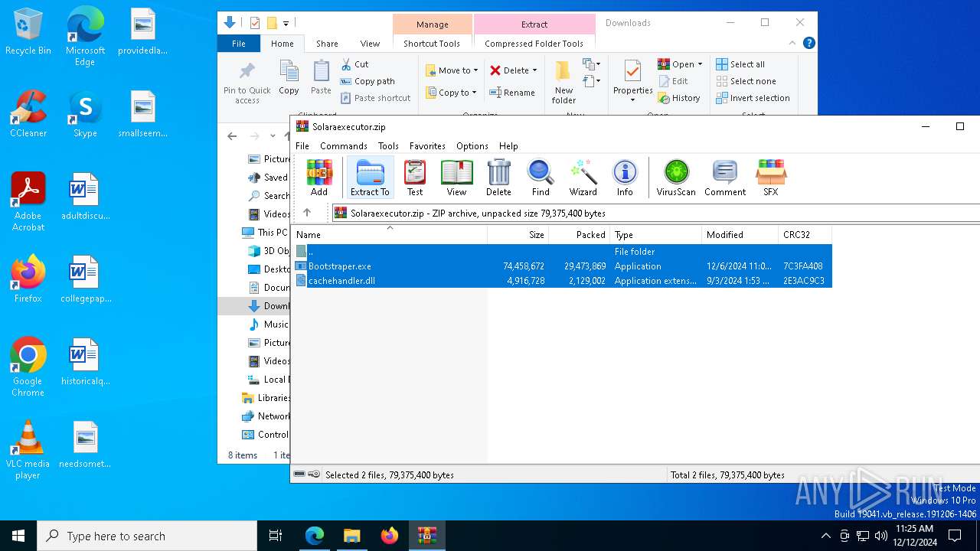Create New folder in Explorer
This screenshot has width=980, height=551.
click(563, 83)
